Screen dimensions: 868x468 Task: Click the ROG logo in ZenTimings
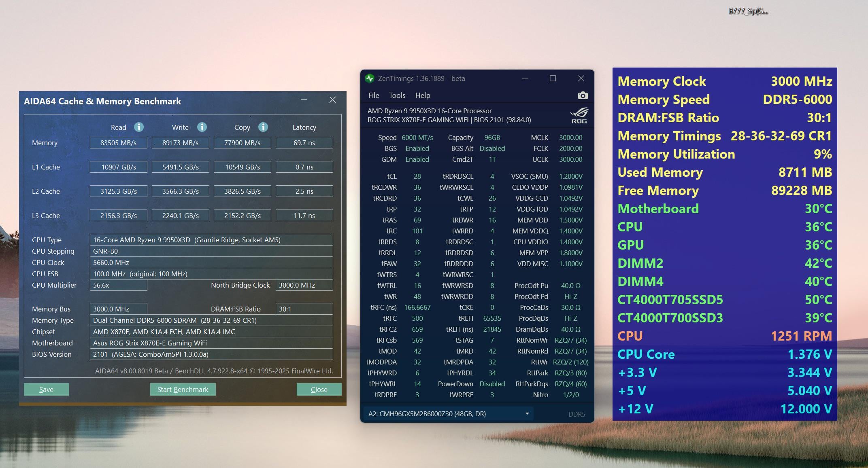(x=579, y=115)
